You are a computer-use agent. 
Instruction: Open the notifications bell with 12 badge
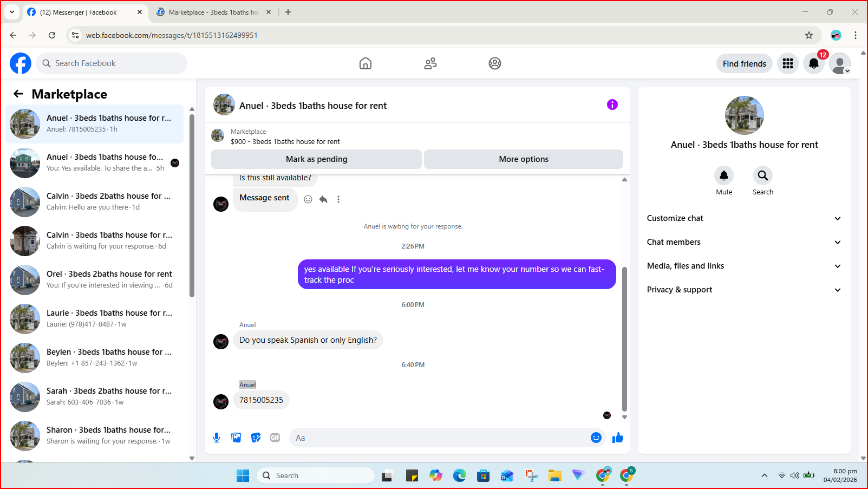(x=814, y=63)
